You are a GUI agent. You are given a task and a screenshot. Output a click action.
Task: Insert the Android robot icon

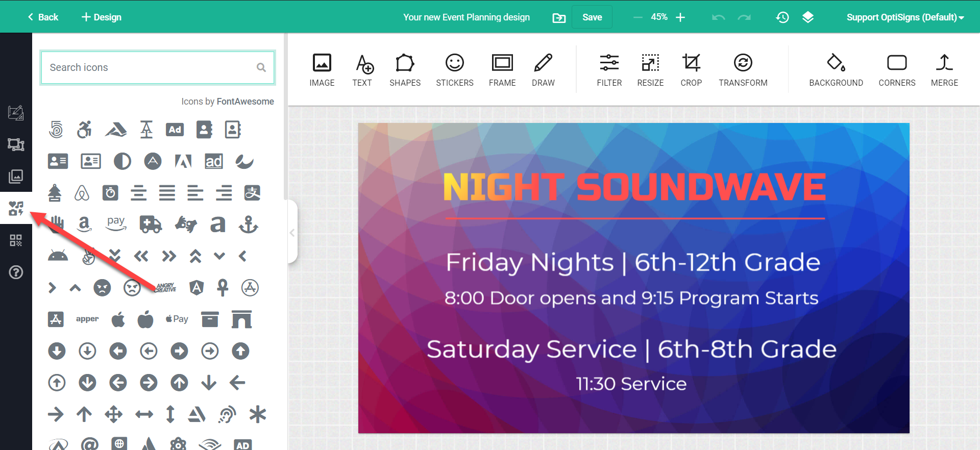pos(58,256)
